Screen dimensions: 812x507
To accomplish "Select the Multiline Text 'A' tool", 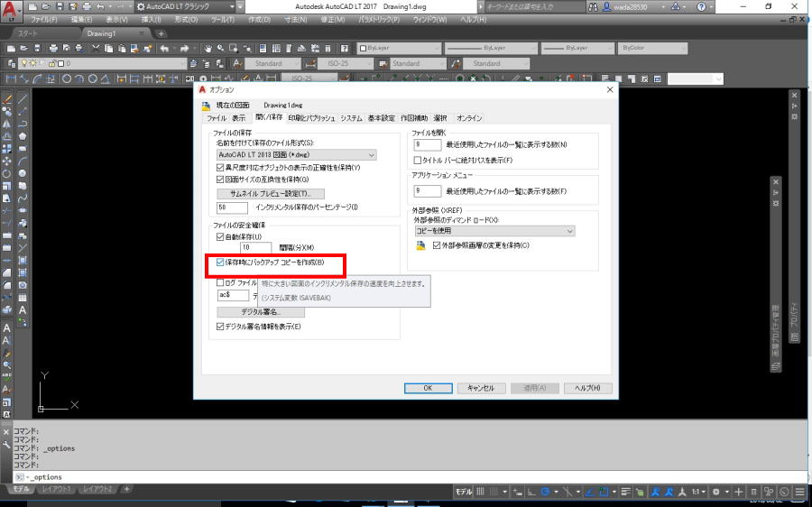I will 23,310.
